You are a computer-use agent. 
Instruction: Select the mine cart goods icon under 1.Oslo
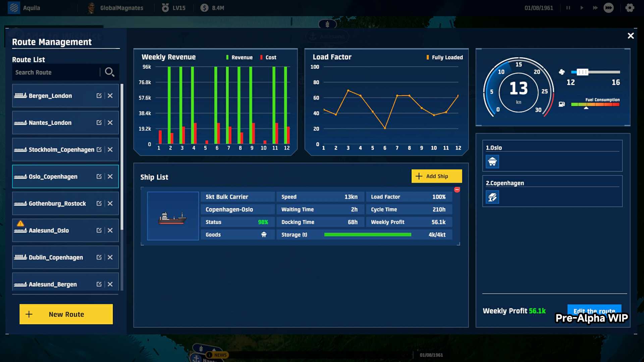click(492, 162)
